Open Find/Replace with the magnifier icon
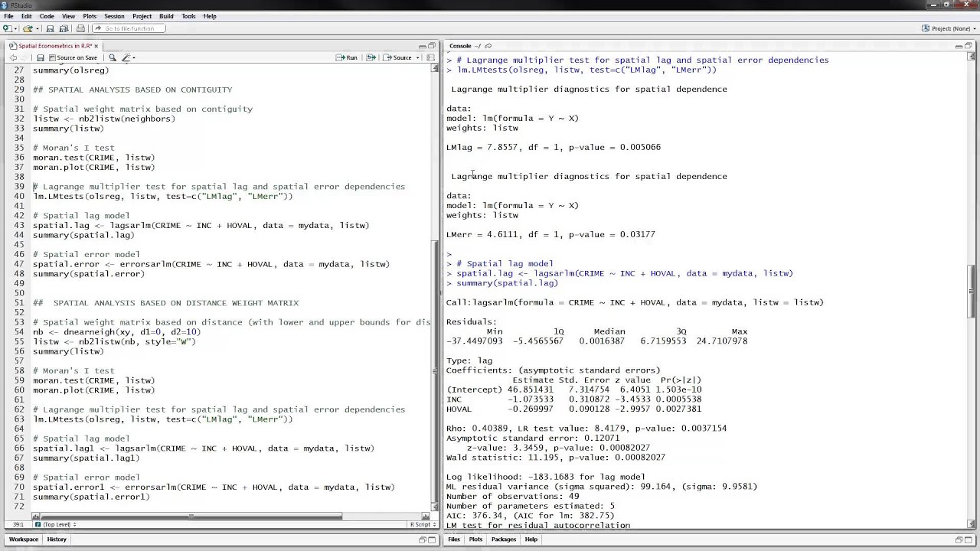 tap(113, 57)
